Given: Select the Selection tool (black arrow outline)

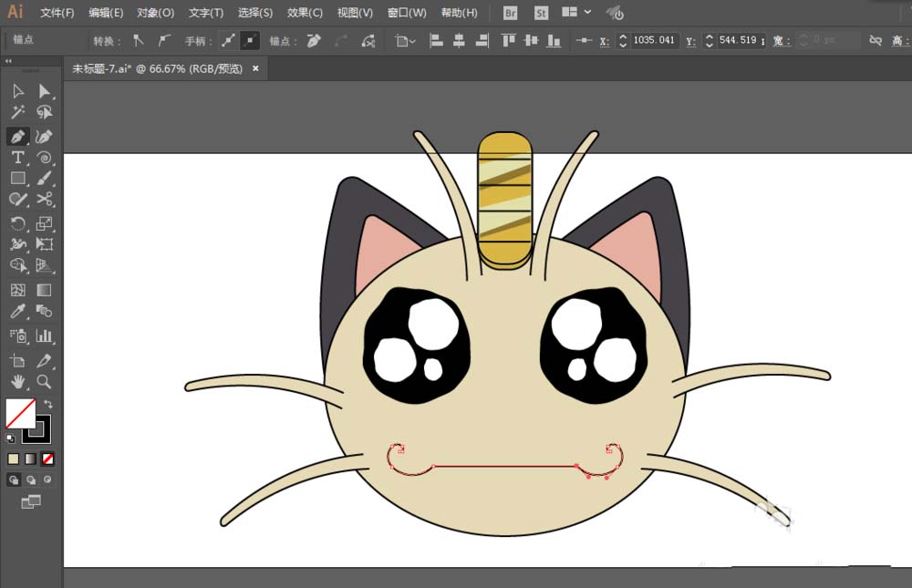Looking at the screenshot, I should click(x=18, y=91).
